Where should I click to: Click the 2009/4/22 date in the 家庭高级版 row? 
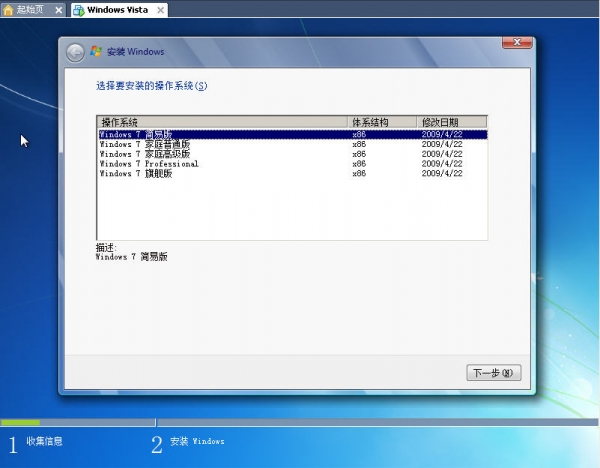click(442, 154)
